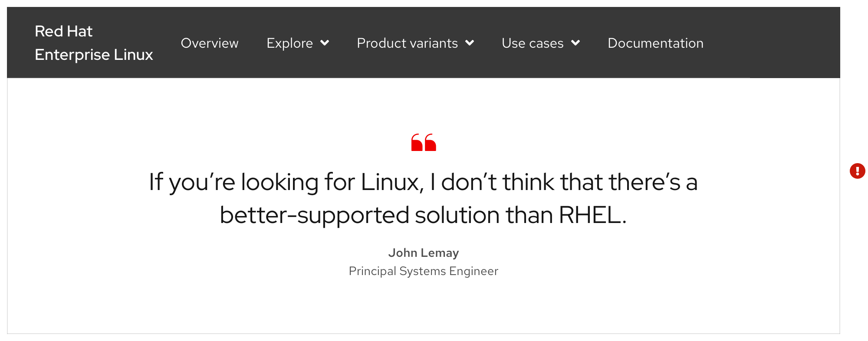Select the Explore menu item
This screenshot has width=868, height=341.
pyautogui.click(x=289, y=43)
